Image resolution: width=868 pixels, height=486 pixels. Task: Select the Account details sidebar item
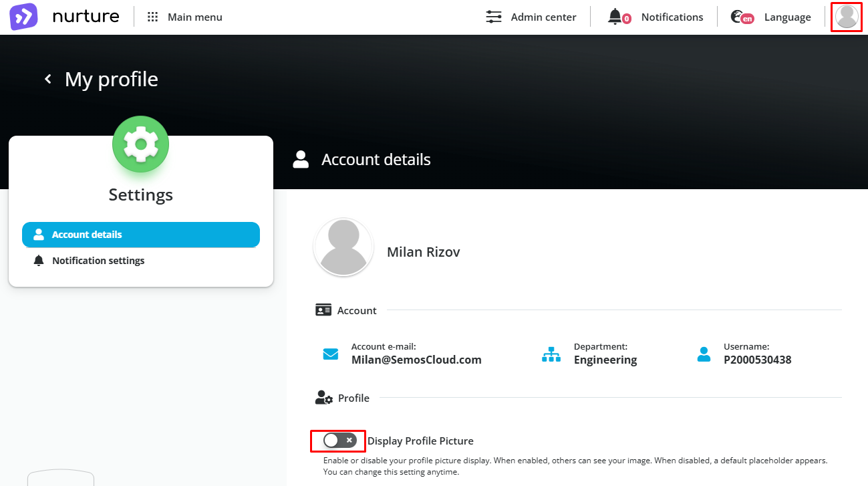[x=141, y=235]
